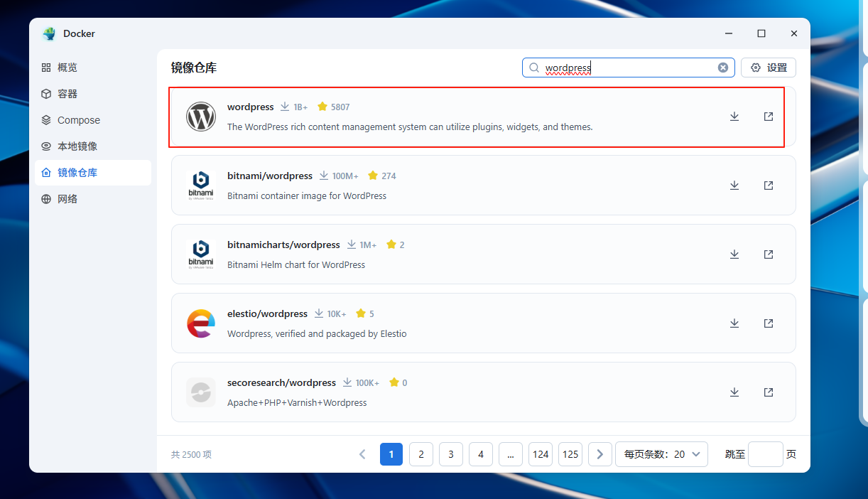Click the WordPress logo thumbnail
The image size is (868, 499).
[201, 117]
